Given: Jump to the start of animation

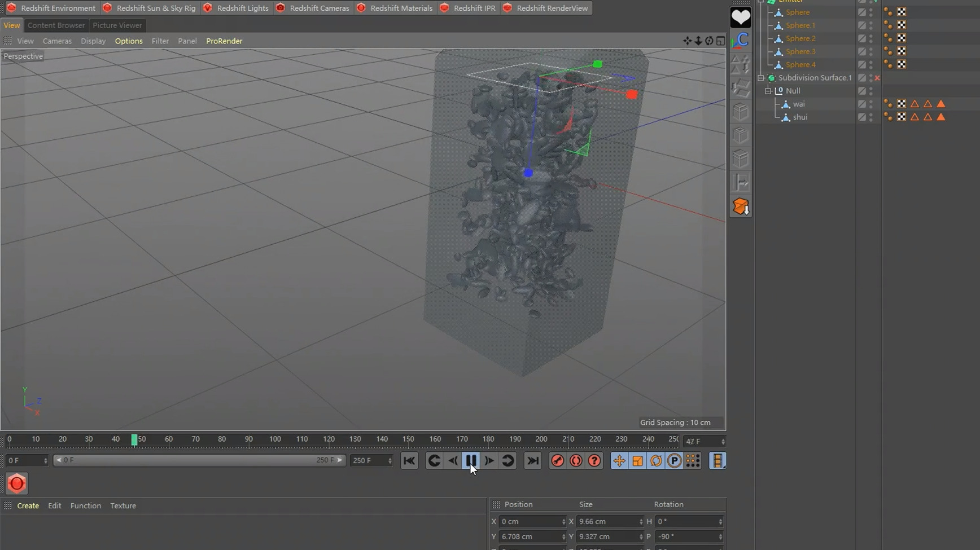Looking at the screenshot, I should click(x=409, y=461).
